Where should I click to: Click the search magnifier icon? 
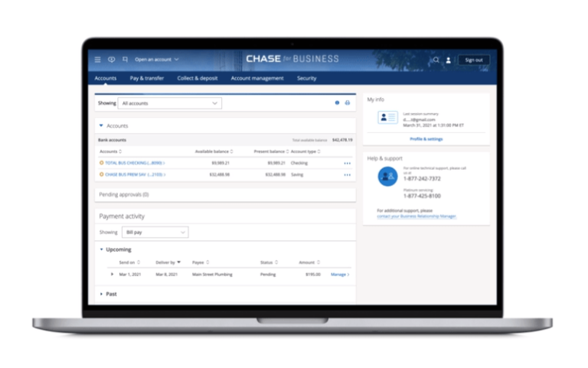(x=436, y=60)
